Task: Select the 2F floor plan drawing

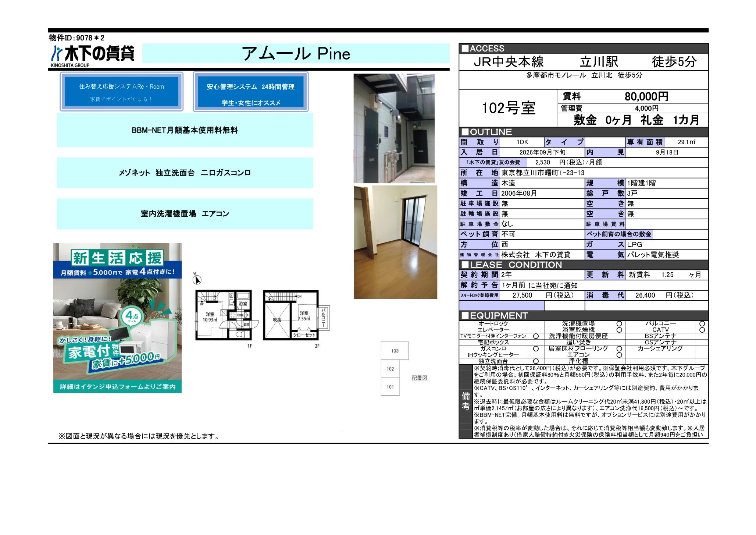Action: pos(296,315)
